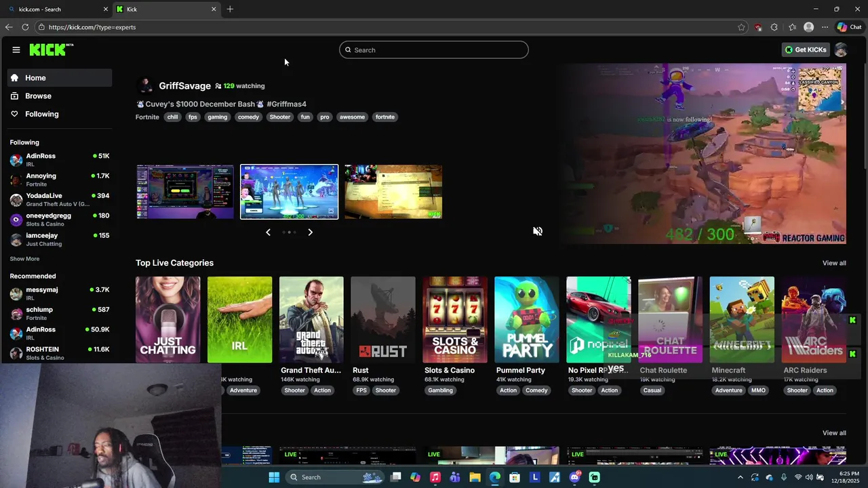The width and height of the screenshot is (868, 488).
Task: Click the MMO tag under Minecraft
Action: click(758, 390)
